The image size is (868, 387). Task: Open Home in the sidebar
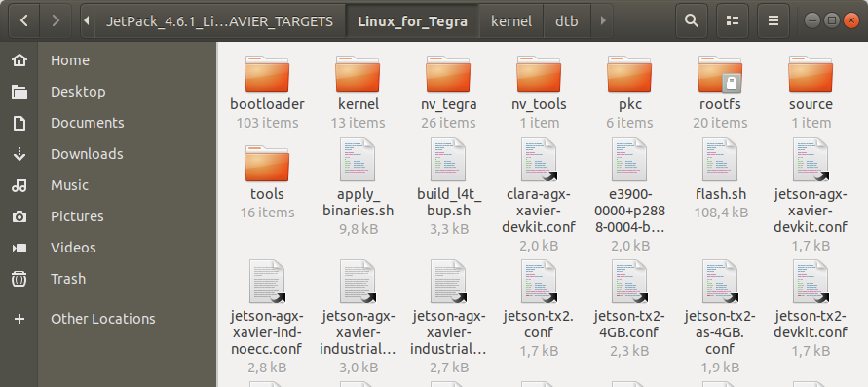[x=70, y=60]
